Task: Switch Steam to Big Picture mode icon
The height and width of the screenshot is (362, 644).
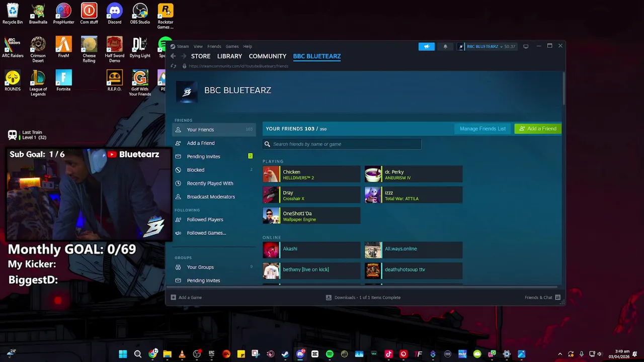Action: click(526, 46)
